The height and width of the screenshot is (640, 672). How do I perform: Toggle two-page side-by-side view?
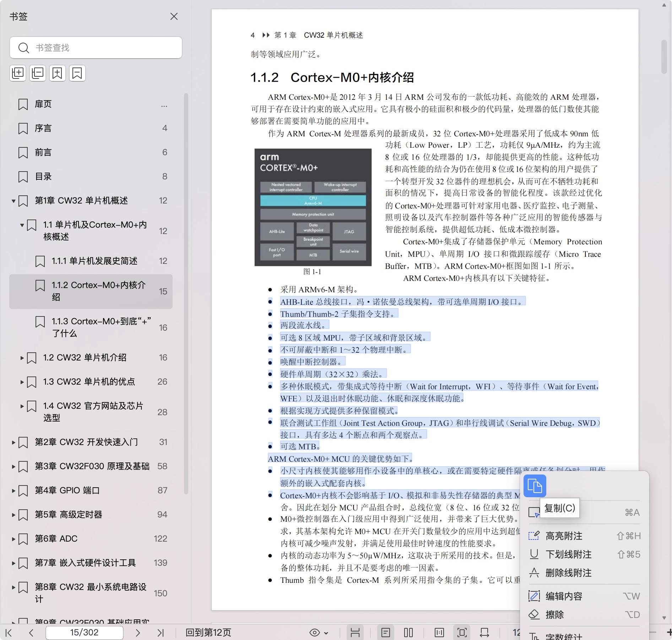click(x=408, y=633)
